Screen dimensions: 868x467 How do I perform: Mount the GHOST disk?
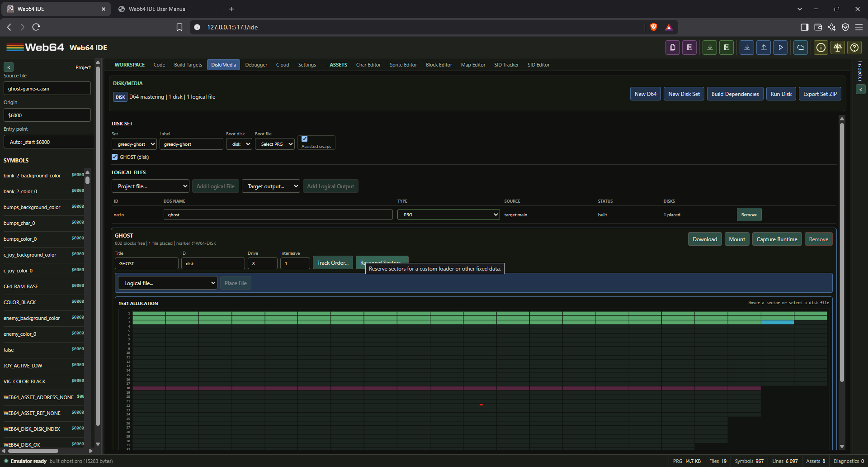pos(737,239)
